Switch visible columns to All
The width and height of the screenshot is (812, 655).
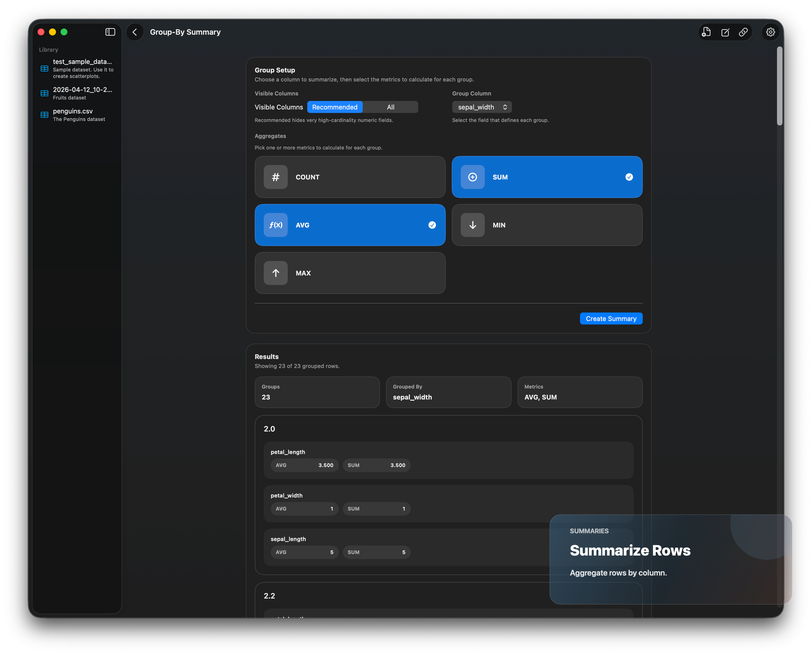pos(390,107)
